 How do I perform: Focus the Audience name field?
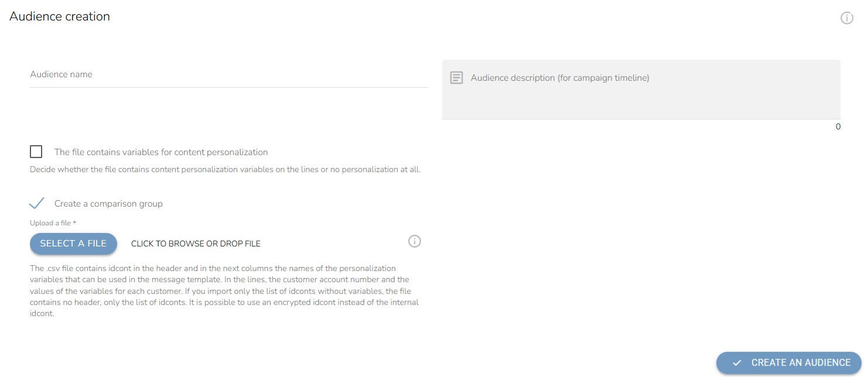(228, 75)
